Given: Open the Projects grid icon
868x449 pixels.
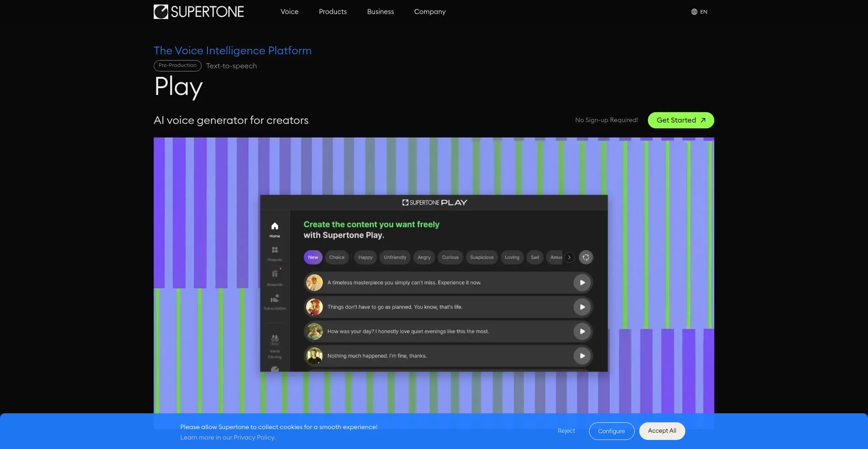Looking at the screenshot, I should click(274, 252).
